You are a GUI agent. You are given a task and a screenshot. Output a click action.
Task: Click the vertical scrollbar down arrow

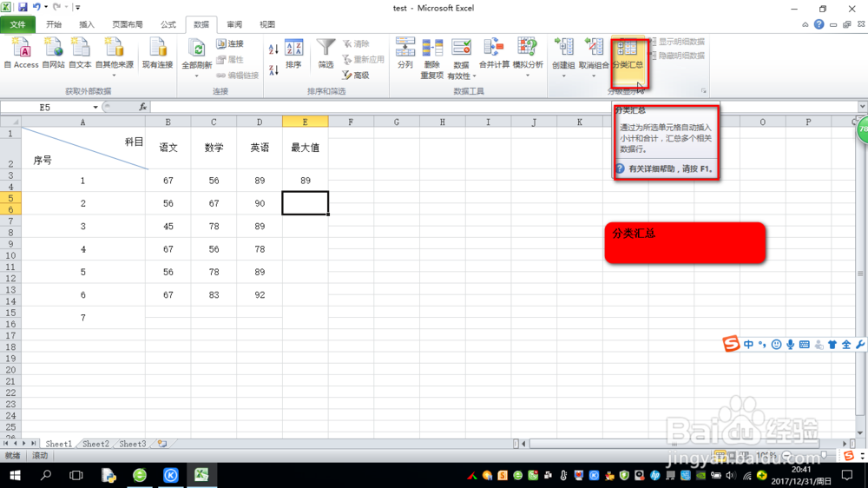[x=859, y=433]
